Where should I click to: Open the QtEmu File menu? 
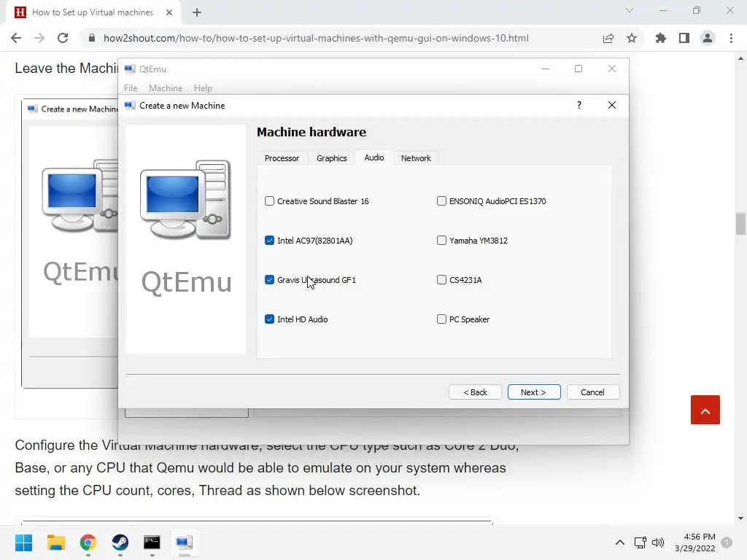click(x=131, y=88)
